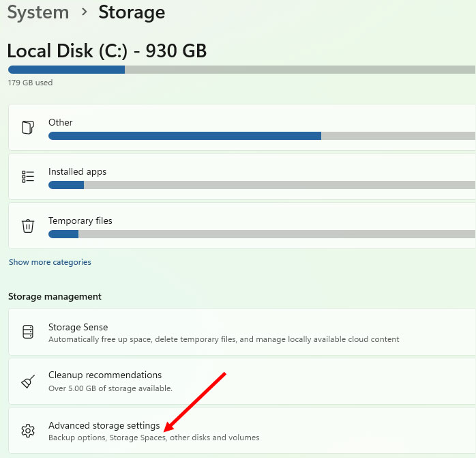Click the Temporary files trash can icon
The width and height of the screenshot is (476, 458).
click(x=27, y=226)
